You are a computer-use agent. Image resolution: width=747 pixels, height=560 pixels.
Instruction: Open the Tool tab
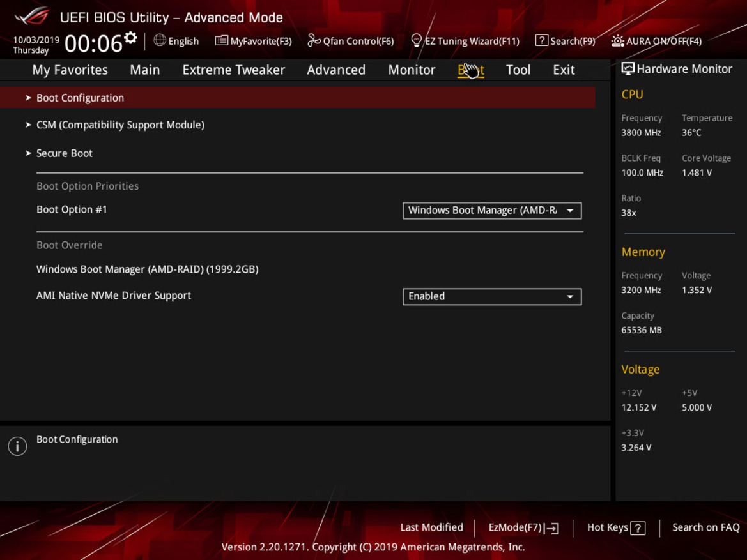[x=518, y=70]
